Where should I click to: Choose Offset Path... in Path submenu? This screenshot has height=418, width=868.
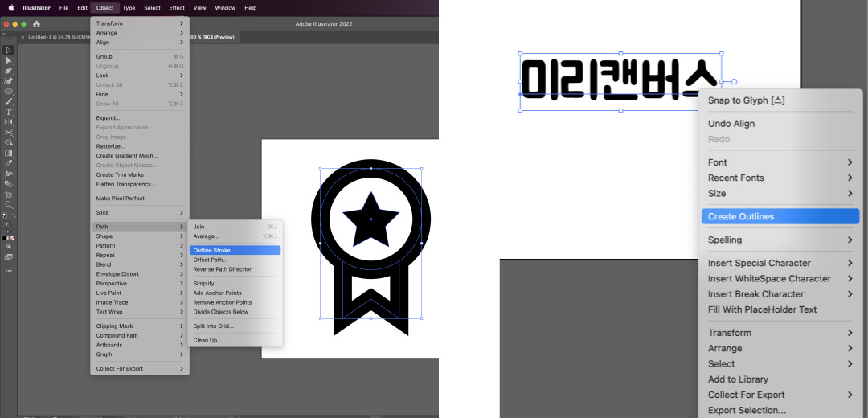point(235,260)
